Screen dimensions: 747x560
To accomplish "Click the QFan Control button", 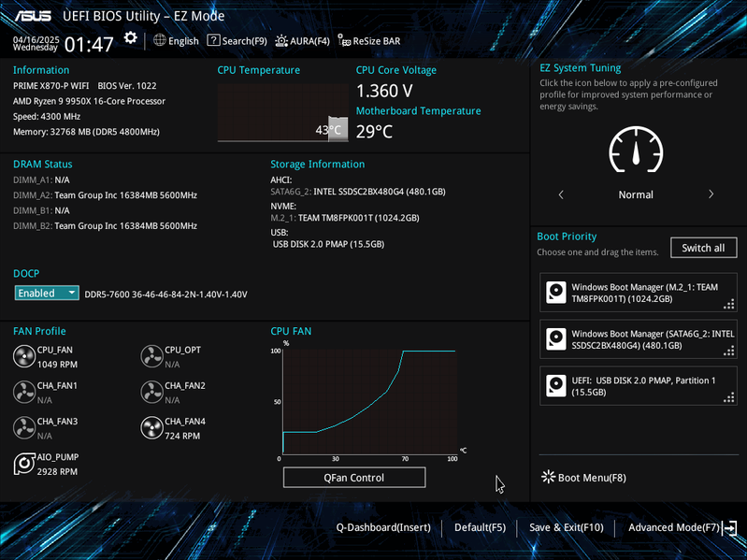I will 354,478.
